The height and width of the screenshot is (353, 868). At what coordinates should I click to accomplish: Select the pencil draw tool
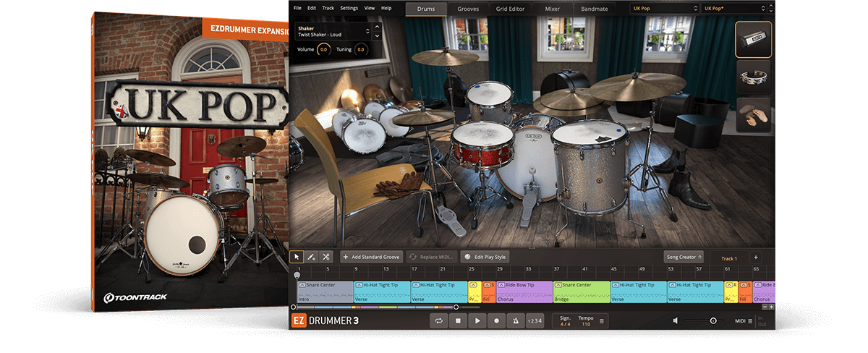pos(311,257)
